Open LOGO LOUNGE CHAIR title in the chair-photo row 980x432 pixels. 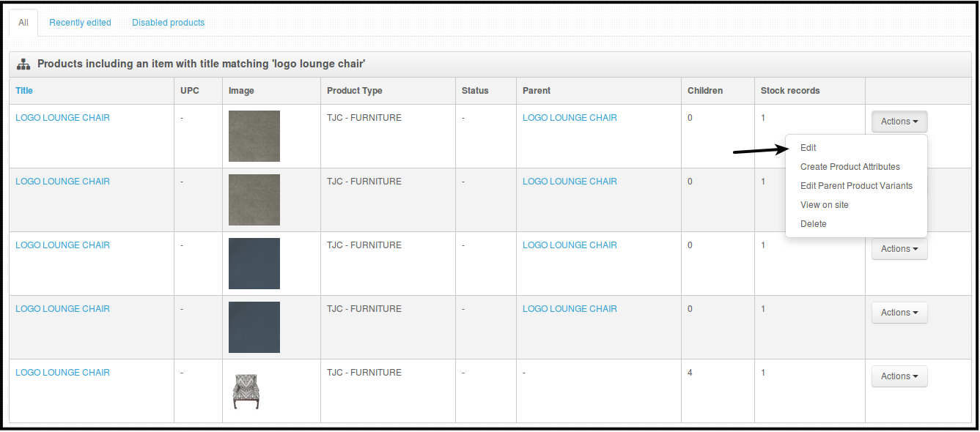pyautogui.click(x=63, y=373)
